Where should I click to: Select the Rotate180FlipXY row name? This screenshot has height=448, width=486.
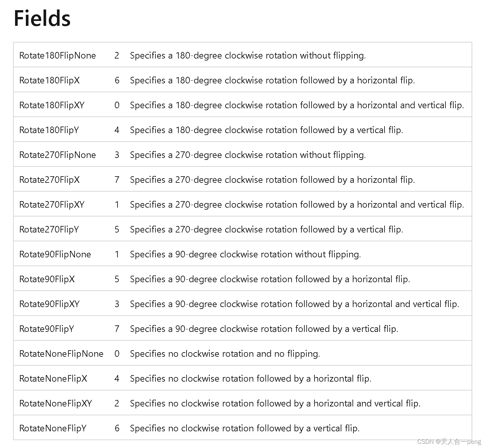pos(52,105)
